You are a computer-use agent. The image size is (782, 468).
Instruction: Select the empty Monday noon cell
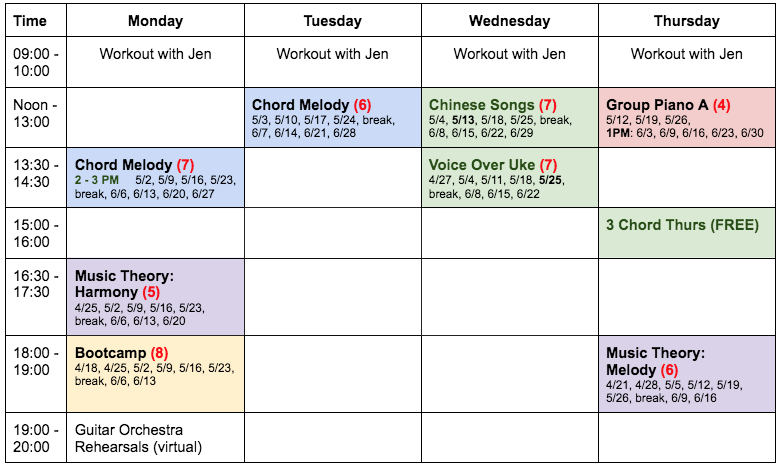155,118
